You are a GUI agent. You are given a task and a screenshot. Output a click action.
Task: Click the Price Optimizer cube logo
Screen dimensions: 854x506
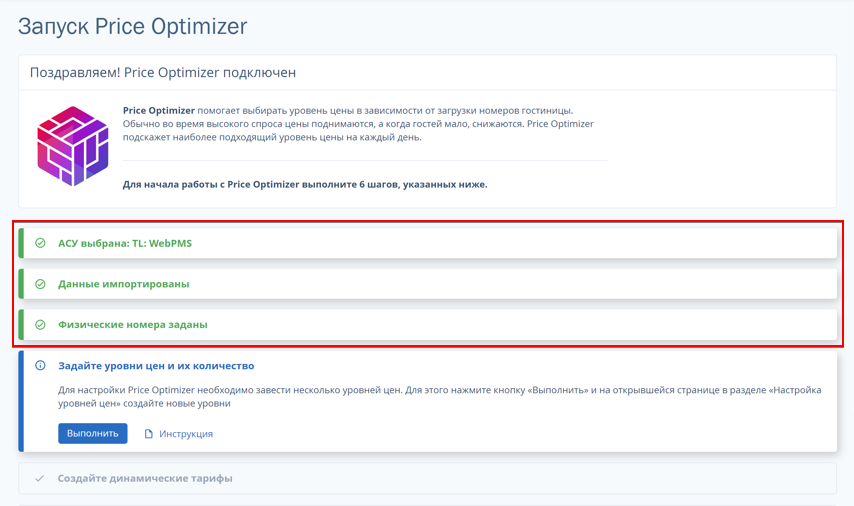72,146
